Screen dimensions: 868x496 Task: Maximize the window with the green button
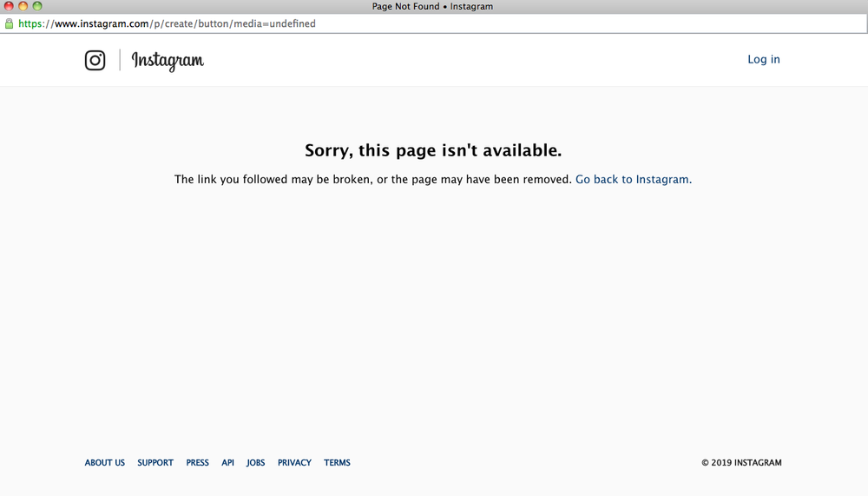coord(37,6)
